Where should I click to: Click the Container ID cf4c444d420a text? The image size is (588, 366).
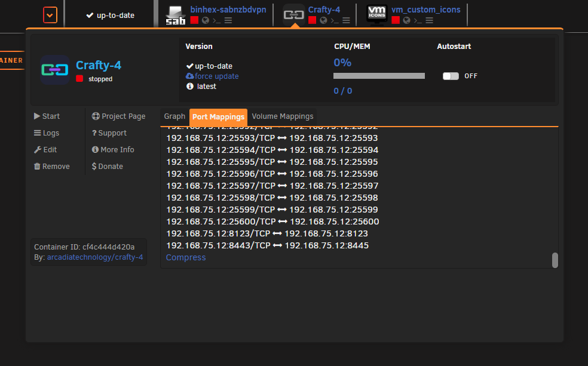tap(84, 247)
